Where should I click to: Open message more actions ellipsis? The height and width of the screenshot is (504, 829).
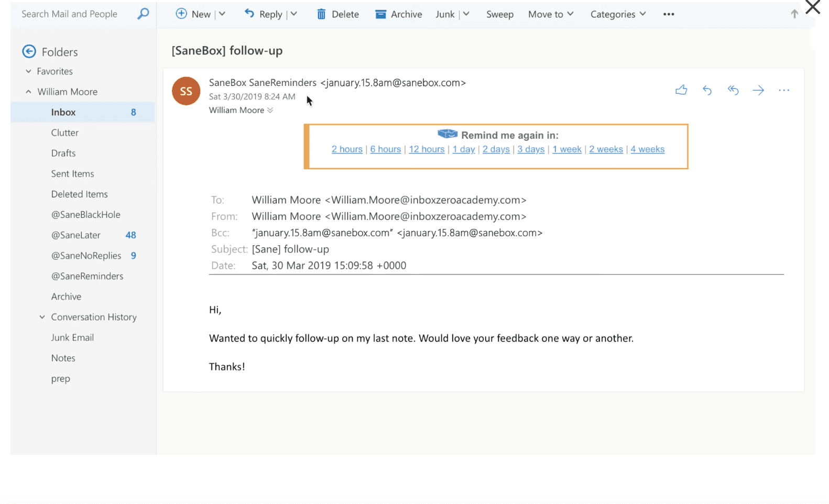(784, 90)
